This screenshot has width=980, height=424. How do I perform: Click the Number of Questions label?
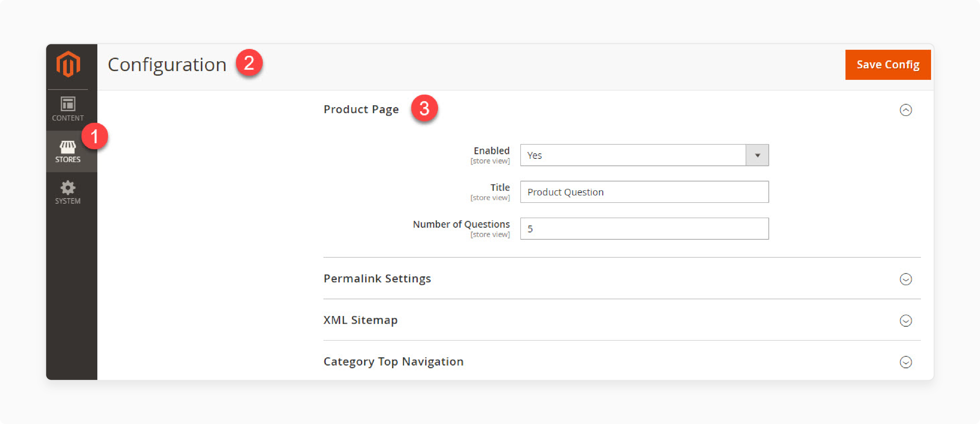click(461, 224)
